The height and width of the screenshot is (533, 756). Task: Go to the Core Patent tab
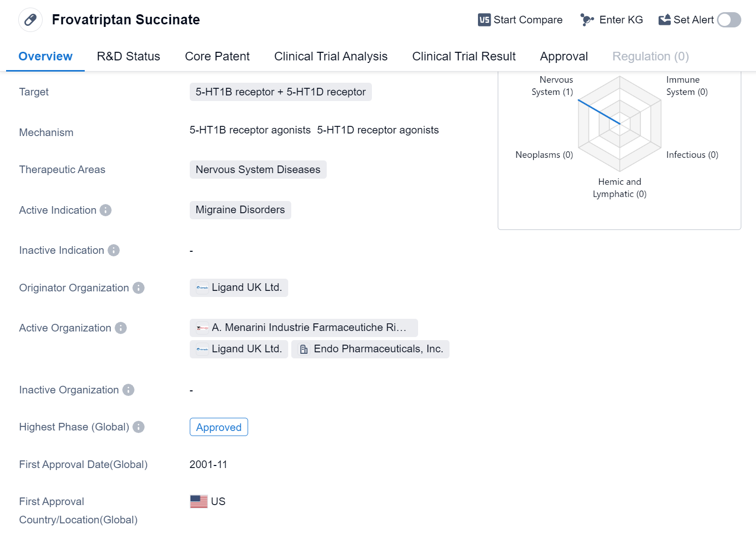pos(217,56)
